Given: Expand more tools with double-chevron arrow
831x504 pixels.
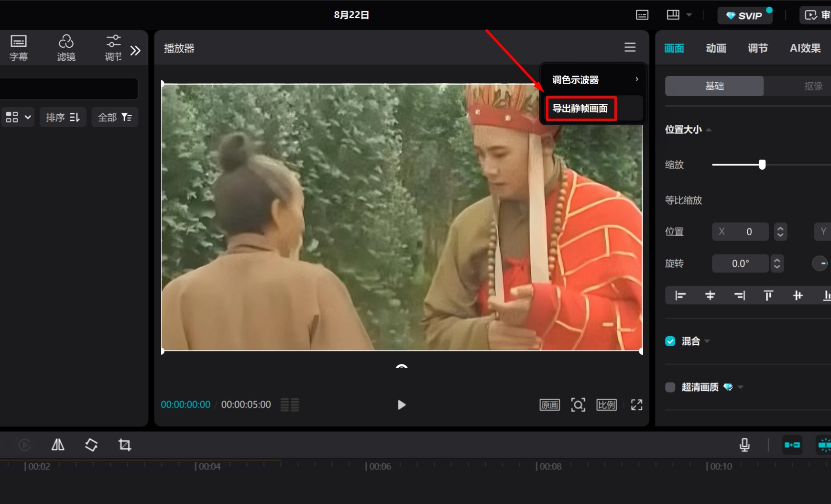Looking at the screenshot, I should coord(136,50).
